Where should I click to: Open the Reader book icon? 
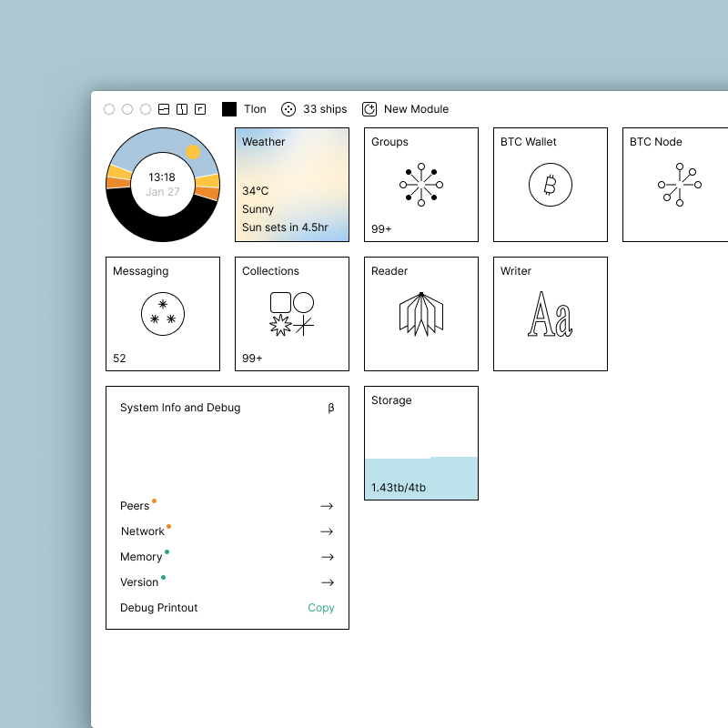click(421, 314)
